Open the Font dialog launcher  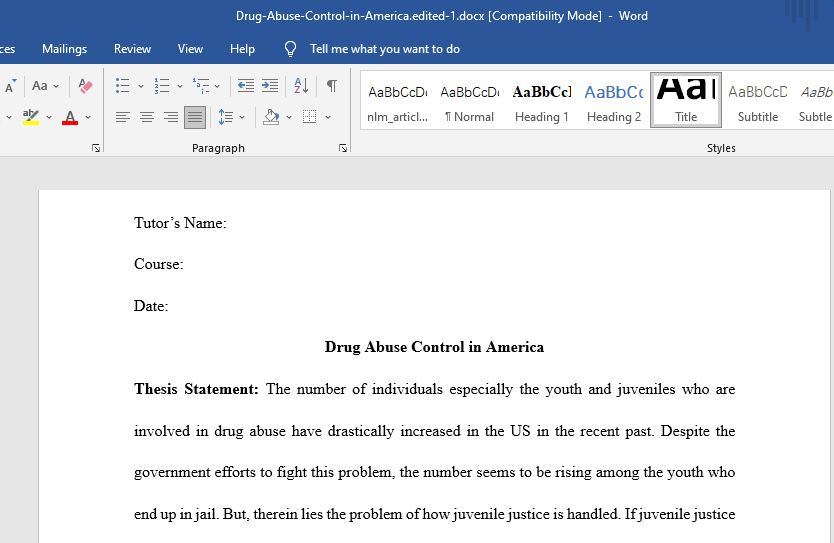(96, 148)
